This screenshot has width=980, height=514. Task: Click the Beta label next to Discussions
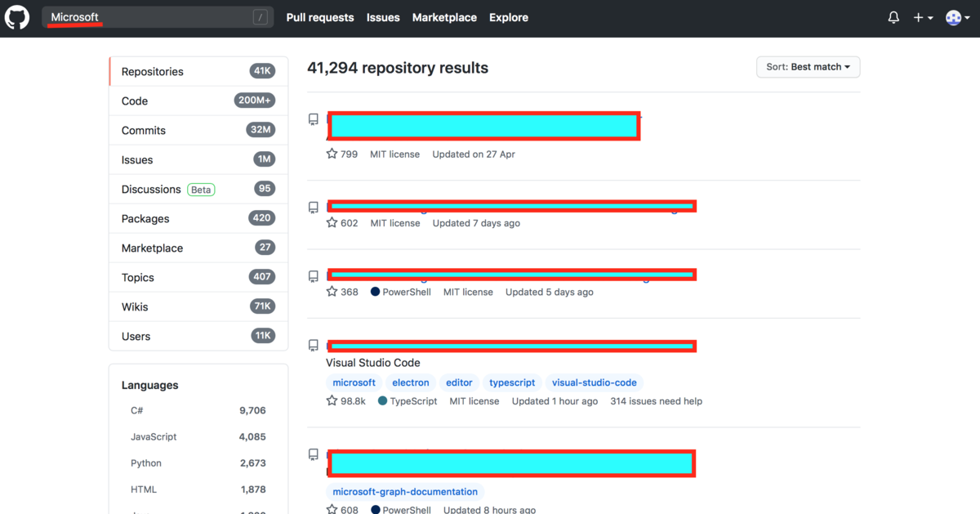(x=201, y=190)
